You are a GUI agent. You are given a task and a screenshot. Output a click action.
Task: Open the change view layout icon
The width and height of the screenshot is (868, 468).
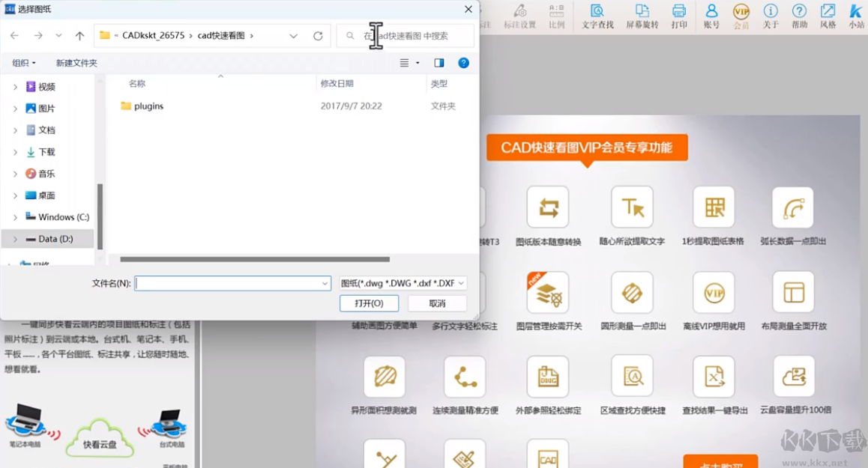click(x=405, y=63)
